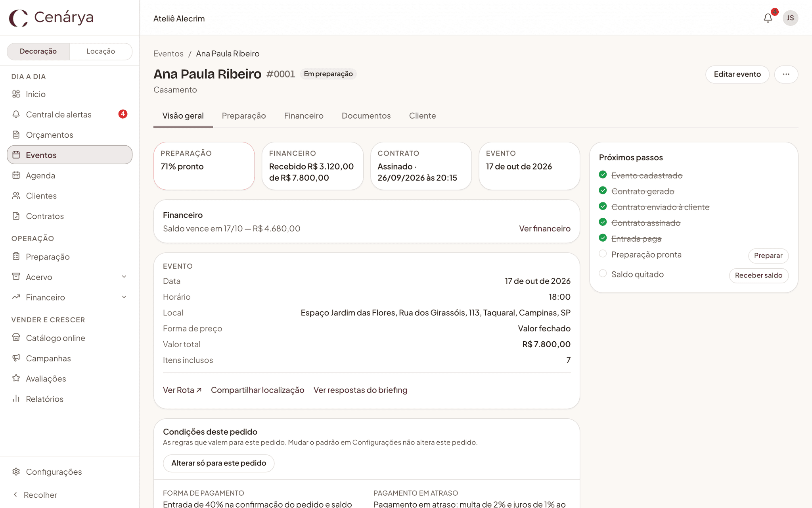Viewport: 812px width, 508px height.
Task: Switch to the Documentos tab
Action: tap(366, 116)
